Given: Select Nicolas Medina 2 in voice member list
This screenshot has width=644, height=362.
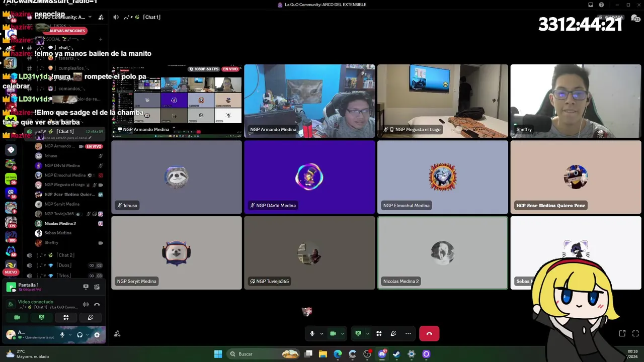Looking at the screenshot, I should 68,223.
